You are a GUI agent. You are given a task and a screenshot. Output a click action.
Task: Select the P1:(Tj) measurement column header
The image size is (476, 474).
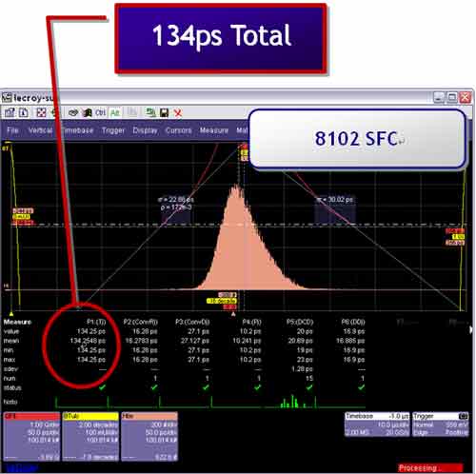tap(96, 322)
